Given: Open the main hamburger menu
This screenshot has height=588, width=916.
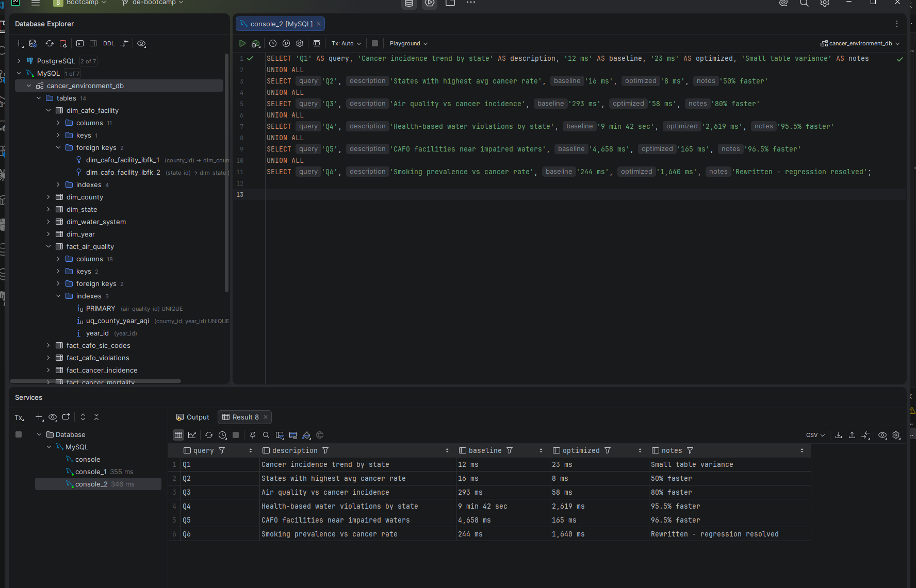Looking at the screenshot, I should 36,3.
